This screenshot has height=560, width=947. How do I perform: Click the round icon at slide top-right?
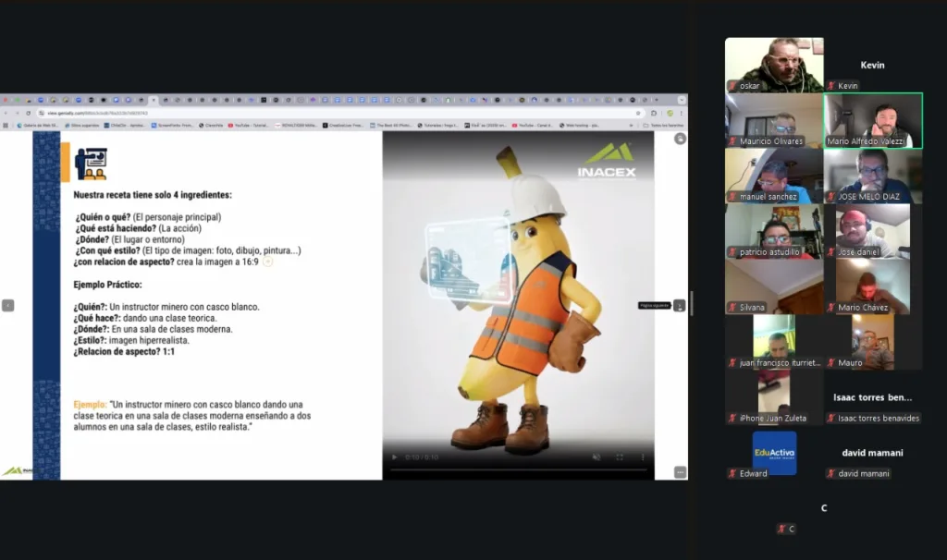pyautogui.click(x=680, y=139)
